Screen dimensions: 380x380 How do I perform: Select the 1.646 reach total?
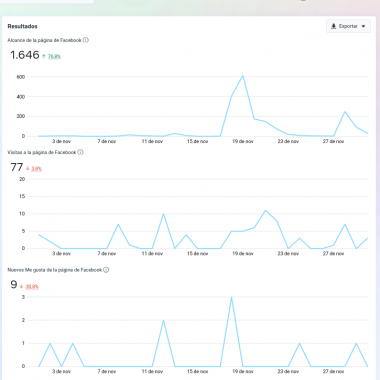pos(25,55)
